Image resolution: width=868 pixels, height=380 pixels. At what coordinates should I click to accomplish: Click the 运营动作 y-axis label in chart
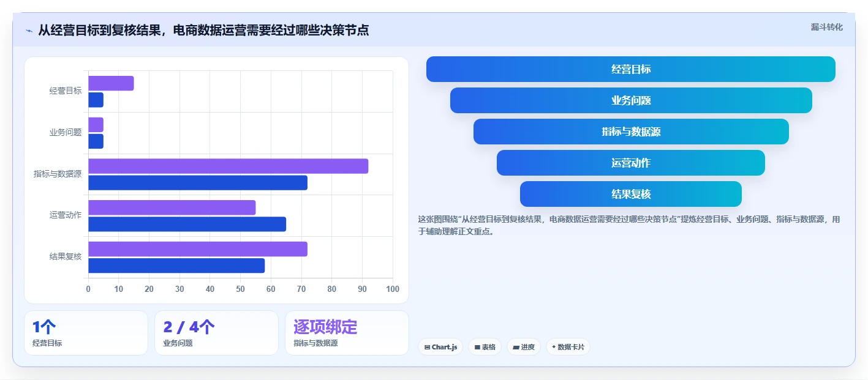pyautogui.click(x=66, y=215)
